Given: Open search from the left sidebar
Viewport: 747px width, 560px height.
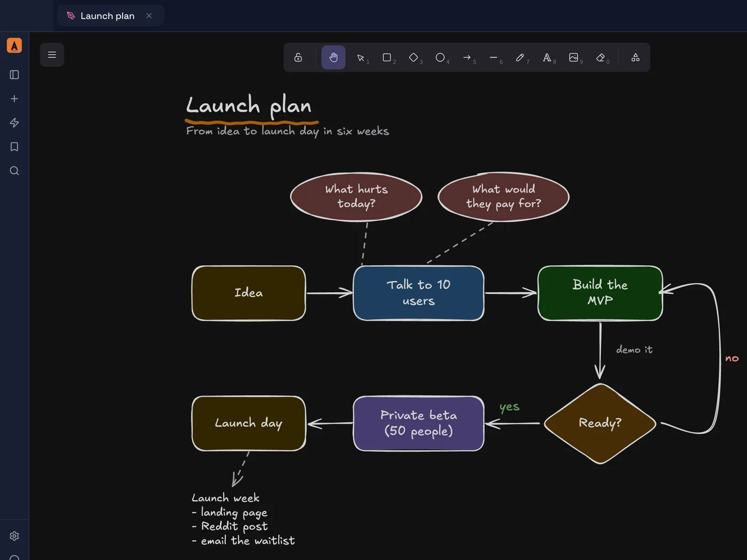Looking at the screenshot, I should 14,171.
